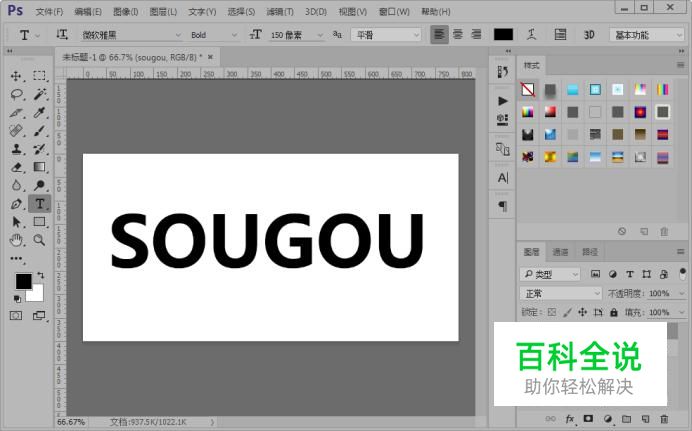Open the background color picker

tap(37, 296)
